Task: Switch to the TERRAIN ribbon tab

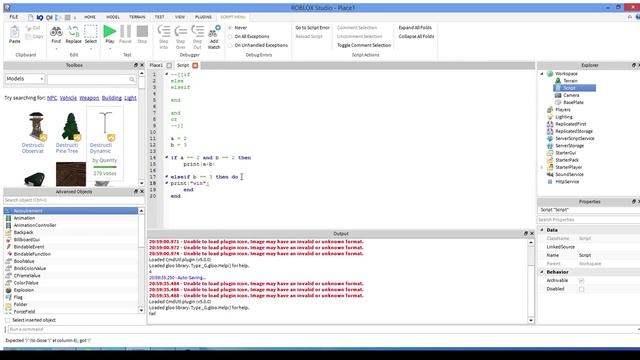Action: coord(137,17)
